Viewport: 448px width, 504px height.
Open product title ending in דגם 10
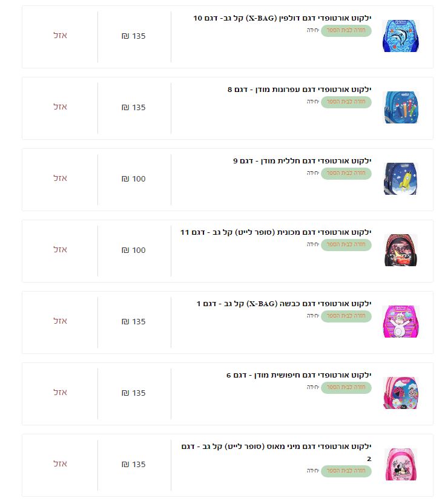[282, 18]
